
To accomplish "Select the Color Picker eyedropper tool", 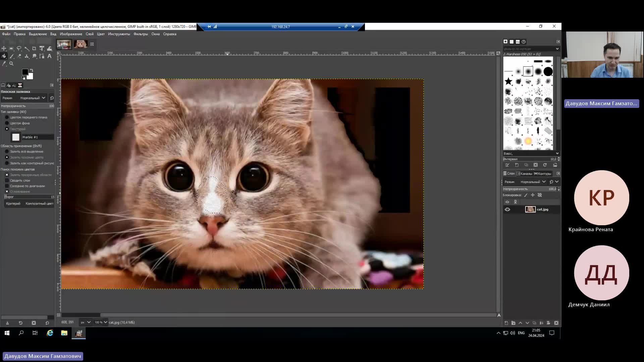I will coord(4,64).
